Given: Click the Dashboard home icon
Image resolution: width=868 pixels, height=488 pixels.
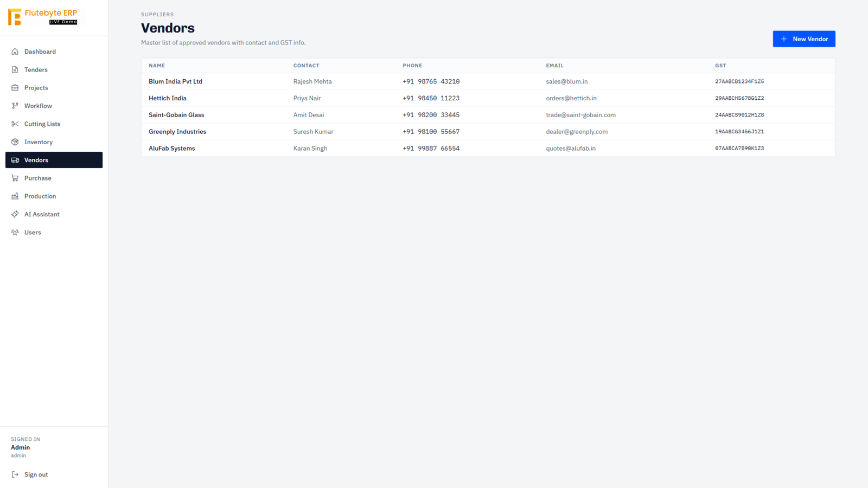Looking at the screenshot, I should coord(15,52).
